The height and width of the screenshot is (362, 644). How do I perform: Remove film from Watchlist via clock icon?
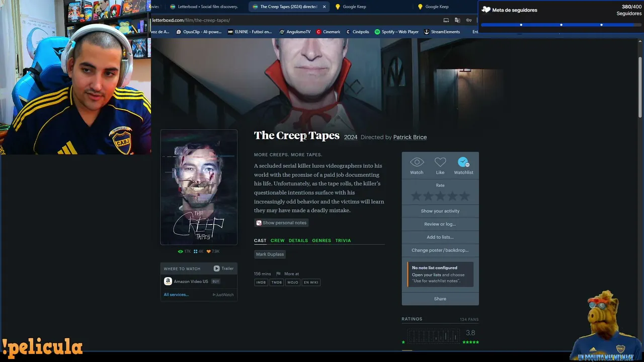(463, 162)
